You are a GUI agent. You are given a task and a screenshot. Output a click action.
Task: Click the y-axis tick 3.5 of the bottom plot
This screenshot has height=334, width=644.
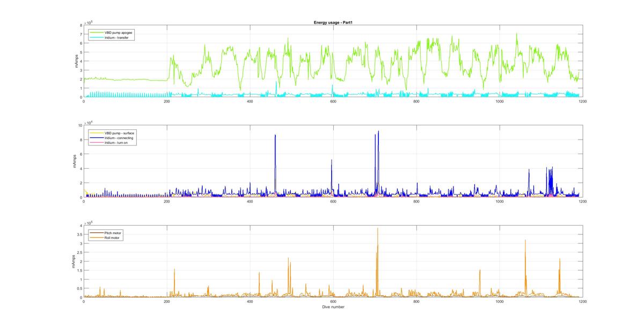(79, 234)
